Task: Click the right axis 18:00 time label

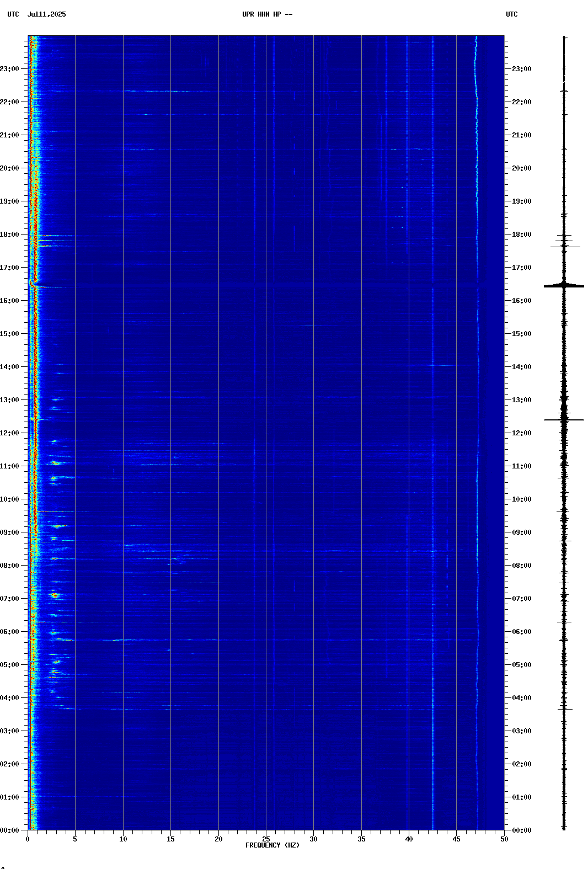Action: (522, 235)
